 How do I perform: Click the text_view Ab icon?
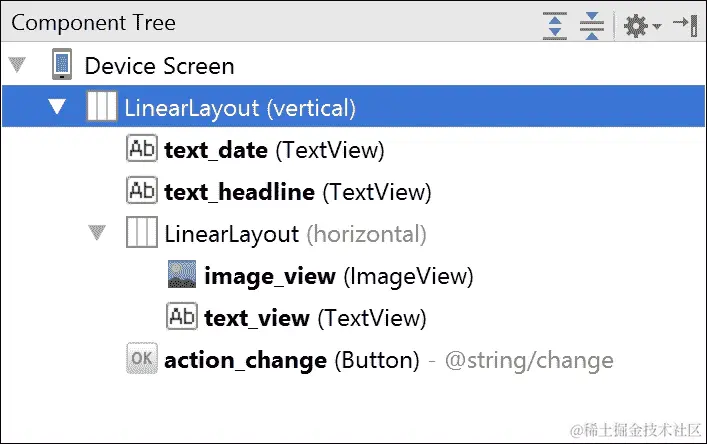(182, 318)
